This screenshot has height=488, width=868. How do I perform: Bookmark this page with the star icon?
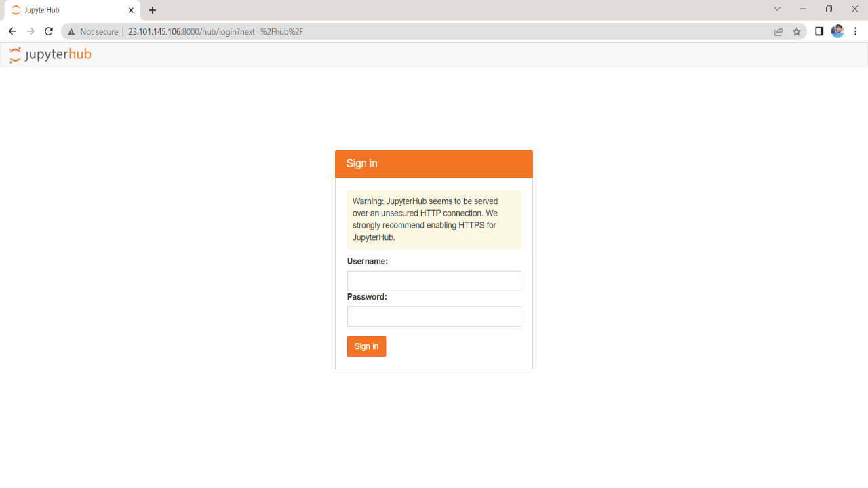(797, 32)
